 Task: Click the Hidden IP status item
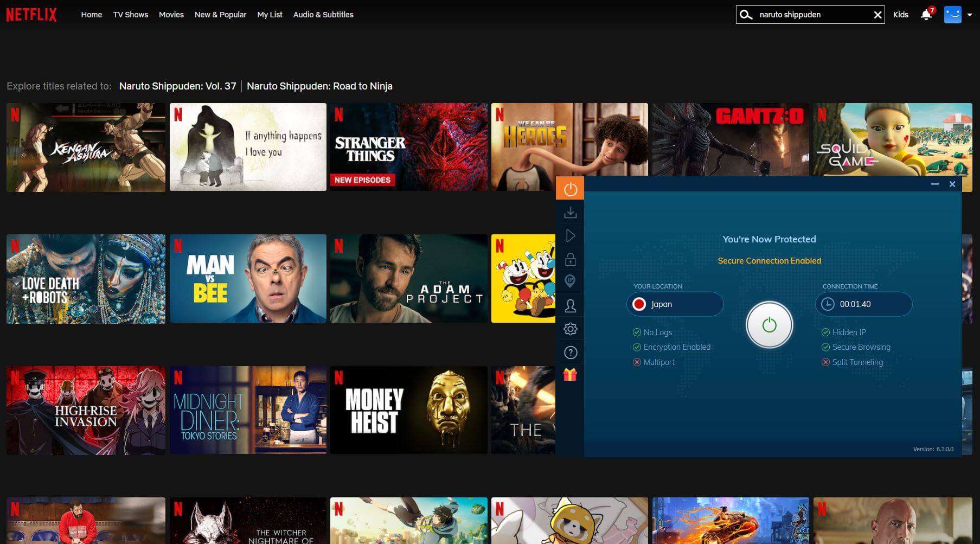tap(844, 332)
